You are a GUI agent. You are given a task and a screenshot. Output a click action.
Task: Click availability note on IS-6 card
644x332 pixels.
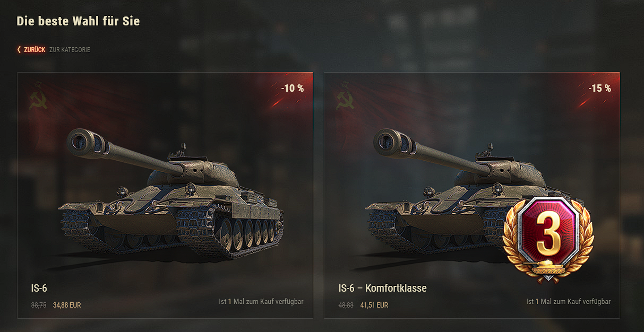261,301
